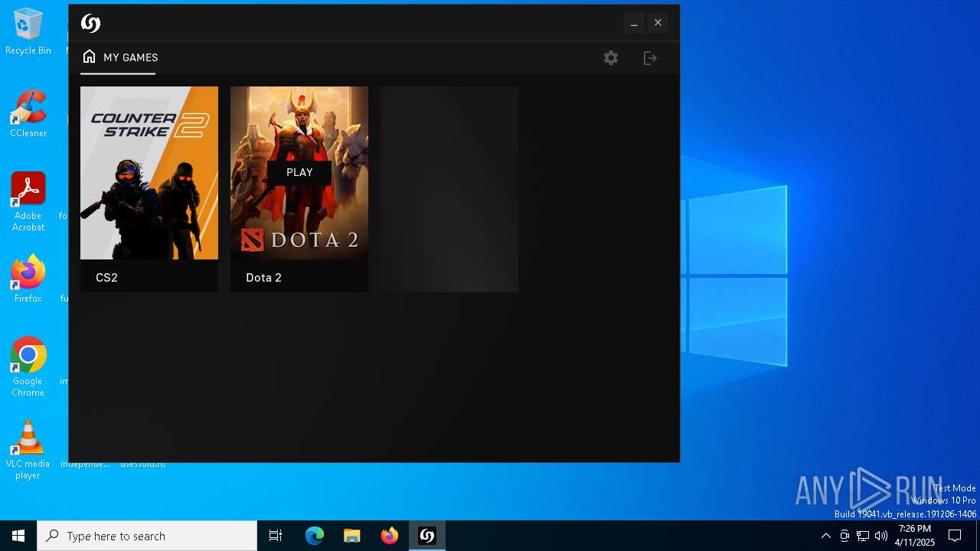
Task: Open Task View on taskbar
Action: point(276,536)
